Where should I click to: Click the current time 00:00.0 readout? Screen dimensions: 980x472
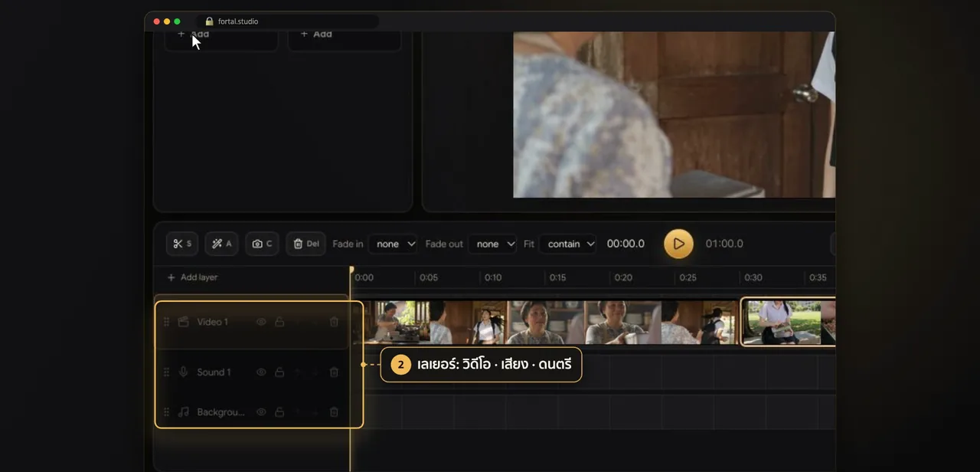[626, 244]
